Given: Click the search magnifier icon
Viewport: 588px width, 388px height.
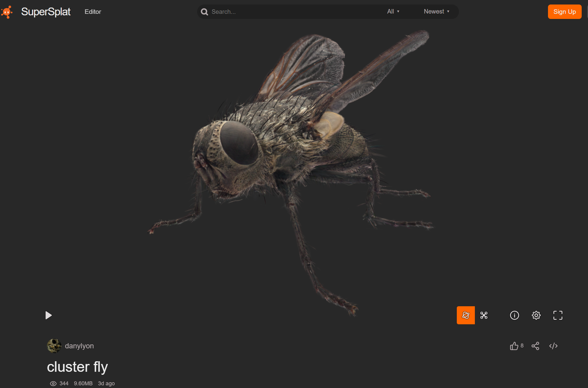Looking at the screenshot, I should [205, 12].
